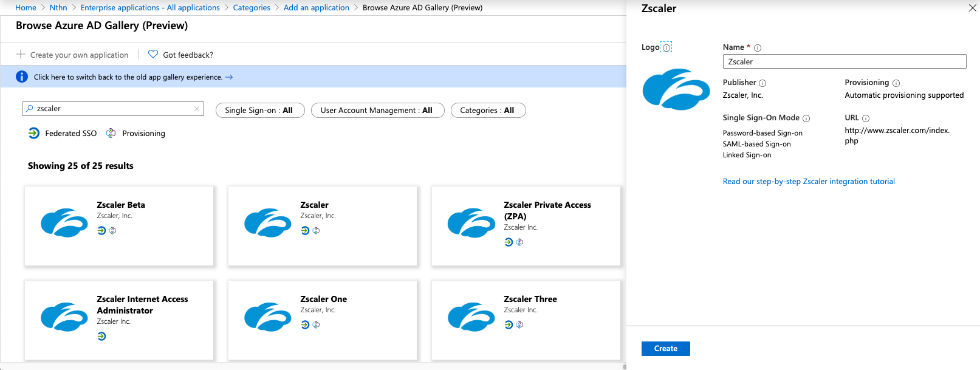Image resolution: width=980 pixels, height=370 pixels.
Task: Click the Single Sign-On Mode info icon
Action: pyautogui.click(x=806, y=118)
